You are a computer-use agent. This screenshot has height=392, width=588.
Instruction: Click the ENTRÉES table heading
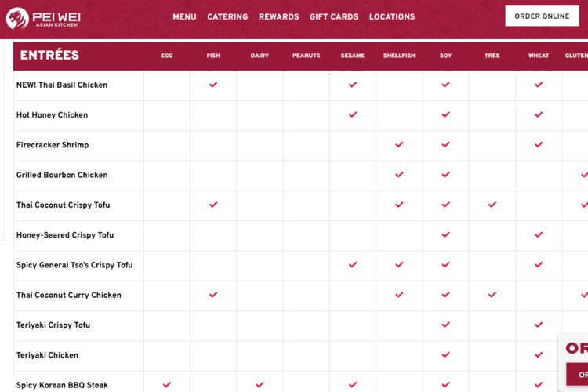49,55
